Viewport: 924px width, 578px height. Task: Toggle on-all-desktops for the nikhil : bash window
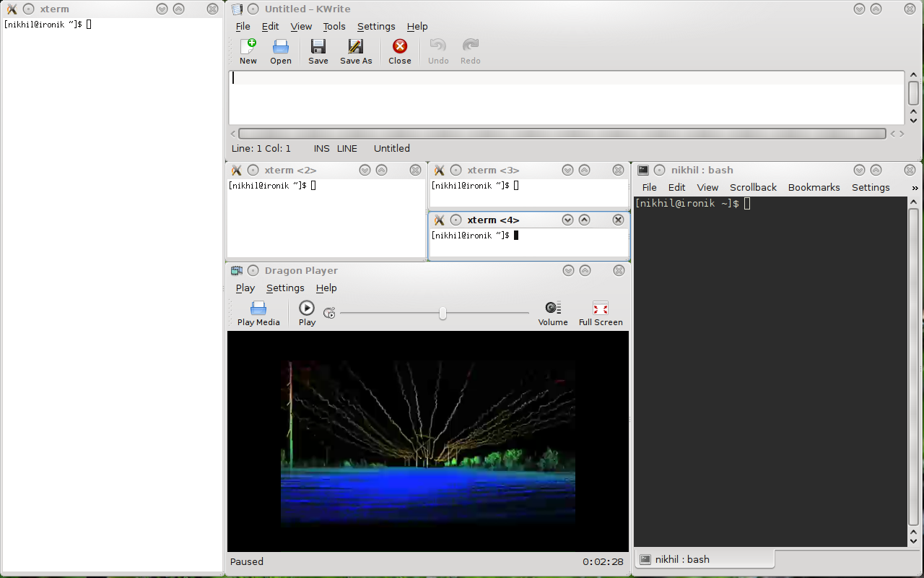click(660, 171)
